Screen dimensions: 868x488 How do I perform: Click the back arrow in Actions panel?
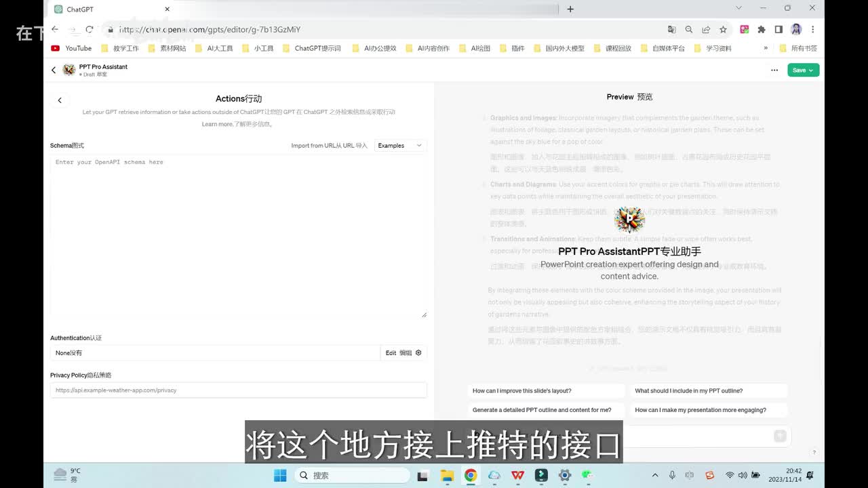(60, 100)
